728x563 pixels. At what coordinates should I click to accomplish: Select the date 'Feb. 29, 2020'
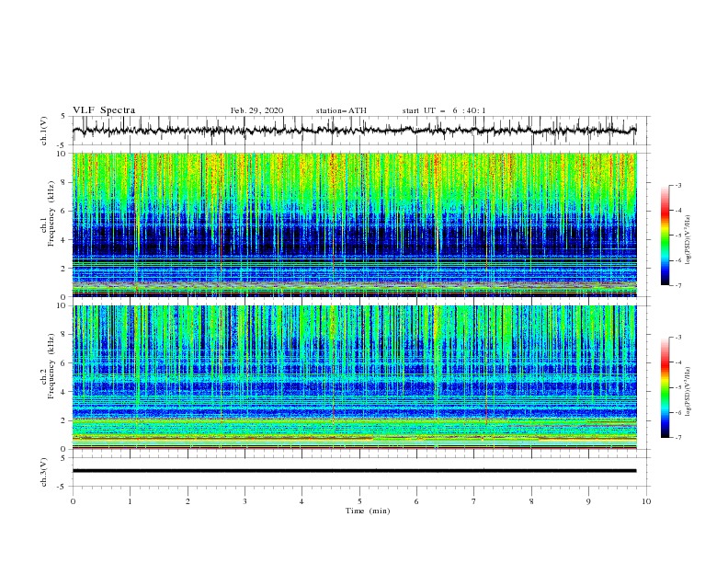[x=256, y=110]
